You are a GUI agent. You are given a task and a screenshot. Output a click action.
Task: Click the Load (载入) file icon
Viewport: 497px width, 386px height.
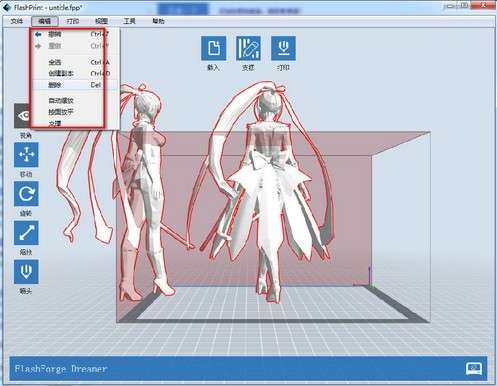(x=213, y=48)
